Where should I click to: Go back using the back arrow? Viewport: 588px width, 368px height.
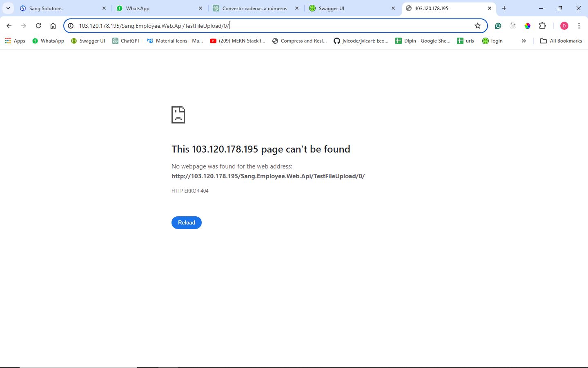(9, 26)
